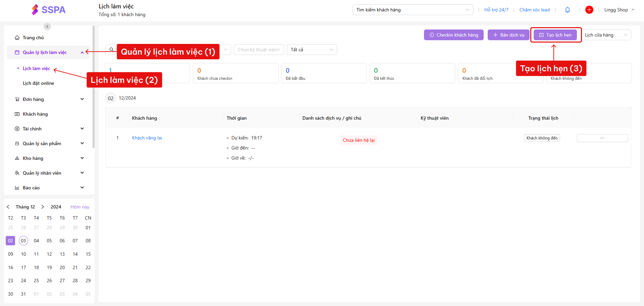Filter by Khách chưa checkin card
Image resolution: width=644 pixels, height=306 pixels.
[235, 73]
